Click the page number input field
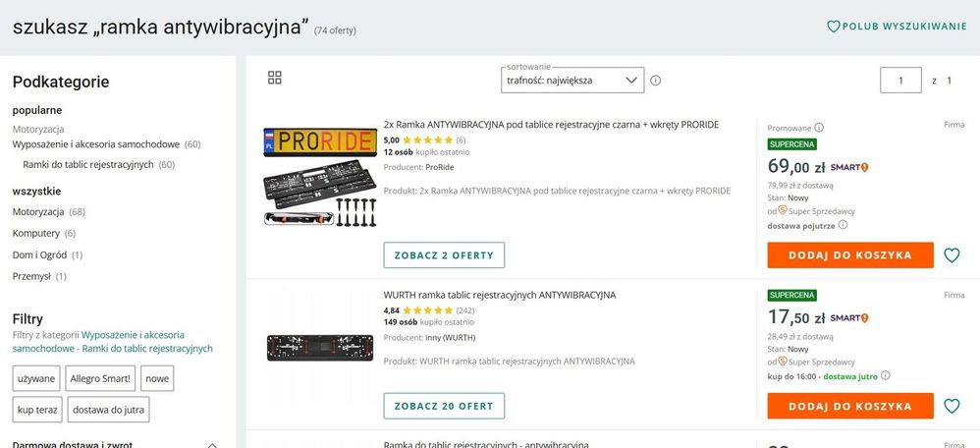The width and height of the screenshot is (980, 448). click(900, 81)
